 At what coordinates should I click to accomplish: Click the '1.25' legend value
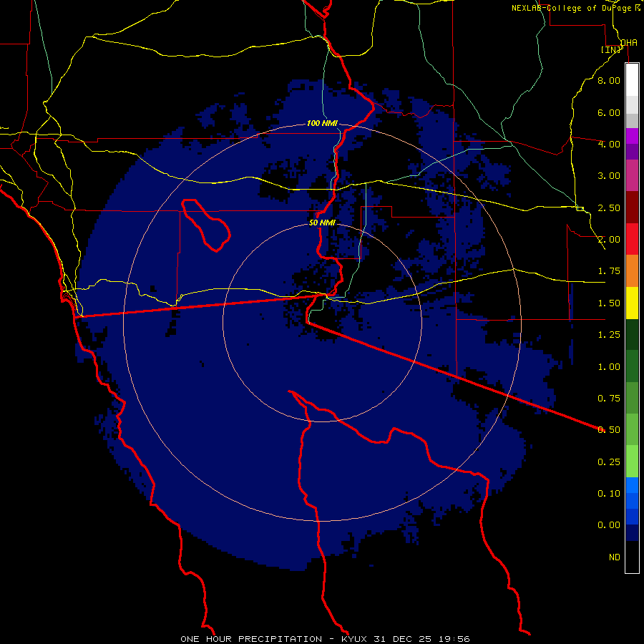(x=609, y=335)
